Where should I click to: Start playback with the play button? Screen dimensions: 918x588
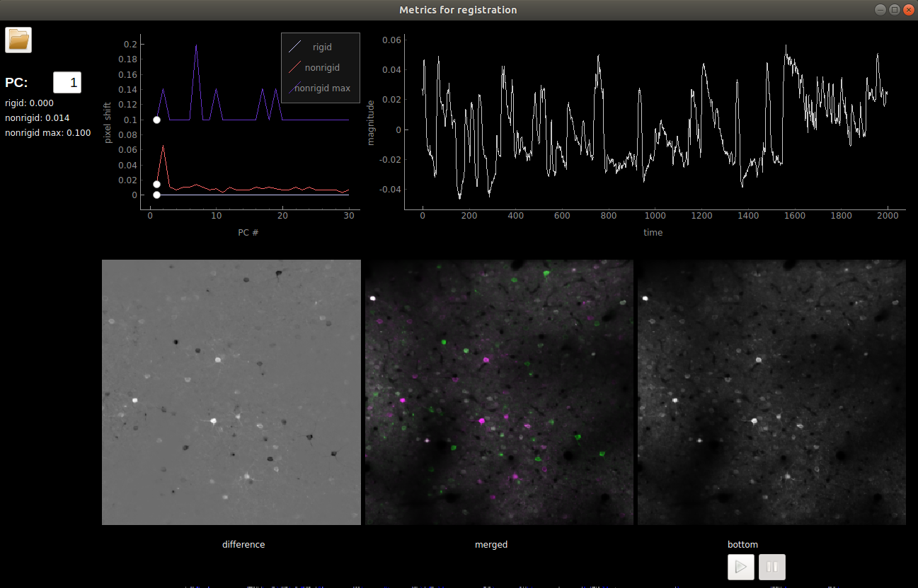click(x=741, y=567)
